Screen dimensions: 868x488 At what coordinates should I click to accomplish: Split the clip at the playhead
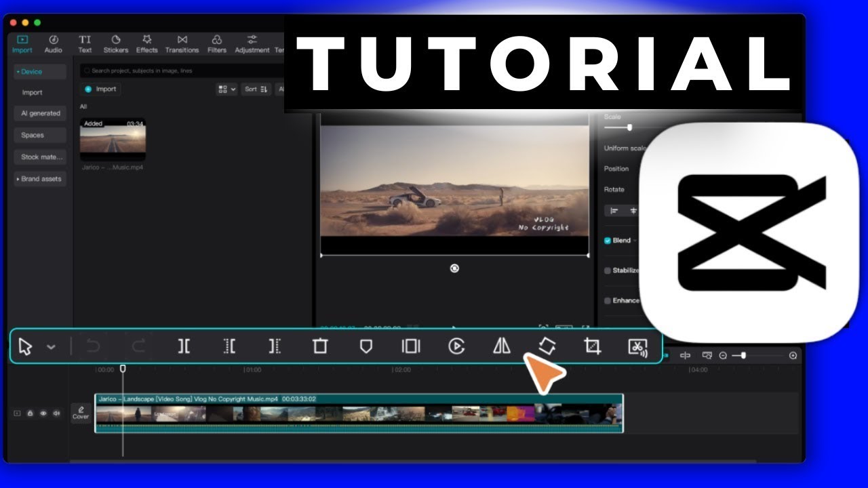click(184, 346)
